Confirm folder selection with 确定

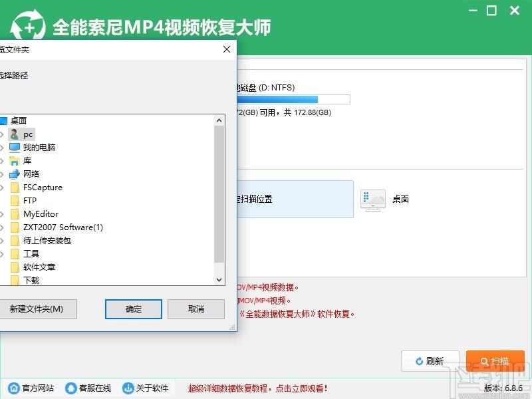pyautogui.click(x=134, y=309)
